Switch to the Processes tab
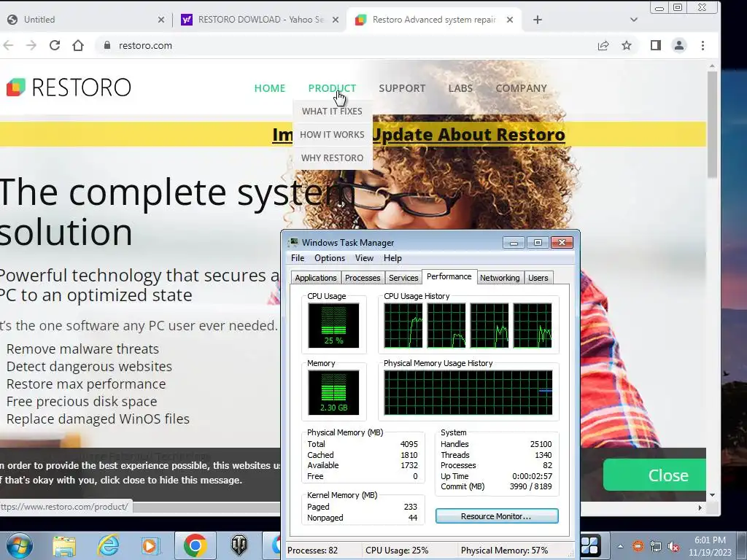Screen dimensions: 747x560 coord(363,278)
